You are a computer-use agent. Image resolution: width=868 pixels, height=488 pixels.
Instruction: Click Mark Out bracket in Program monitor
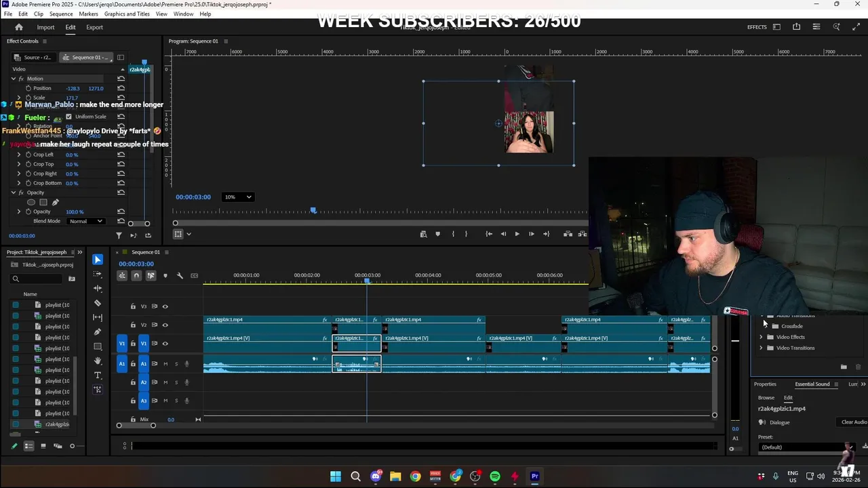pyautogui.click(x=466, y=234)
